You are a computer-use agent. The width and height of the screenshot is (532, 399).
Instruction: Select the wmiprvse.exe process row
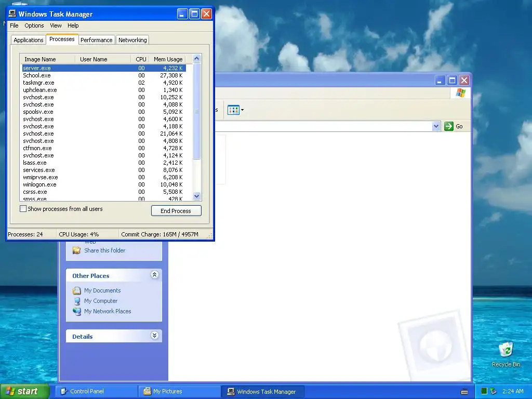point(103,178)
